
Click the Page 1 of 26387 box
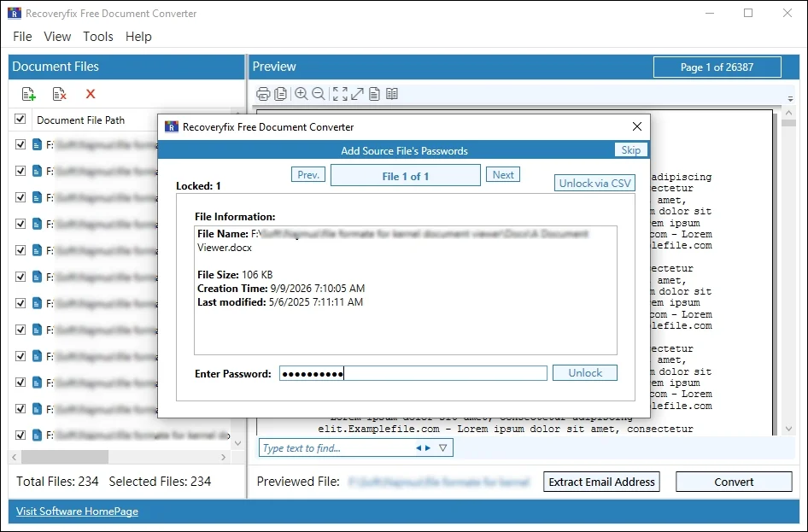point(717,67)
